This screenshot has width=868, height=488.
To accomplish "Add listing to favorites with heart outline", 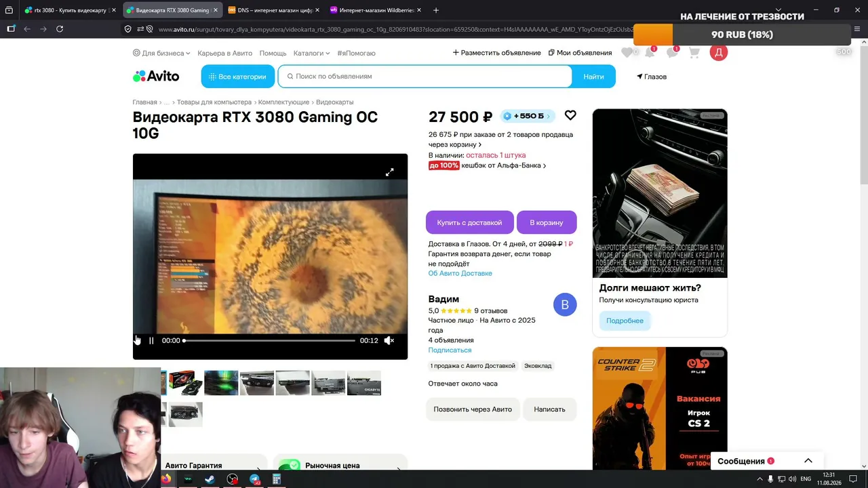I will (x=570, y=115).
